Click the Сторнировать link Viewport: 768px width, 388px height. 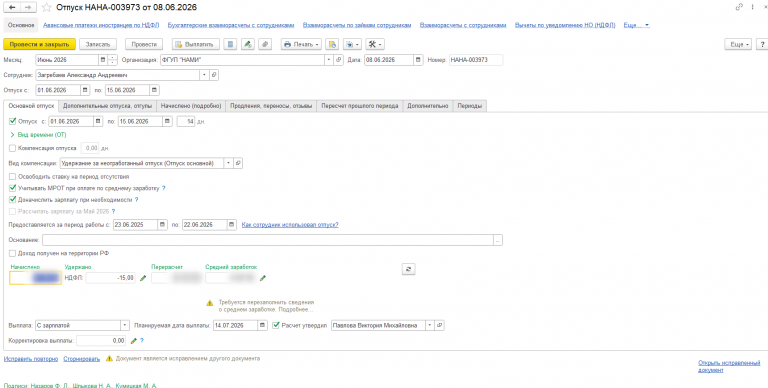[x=81, y=359]
